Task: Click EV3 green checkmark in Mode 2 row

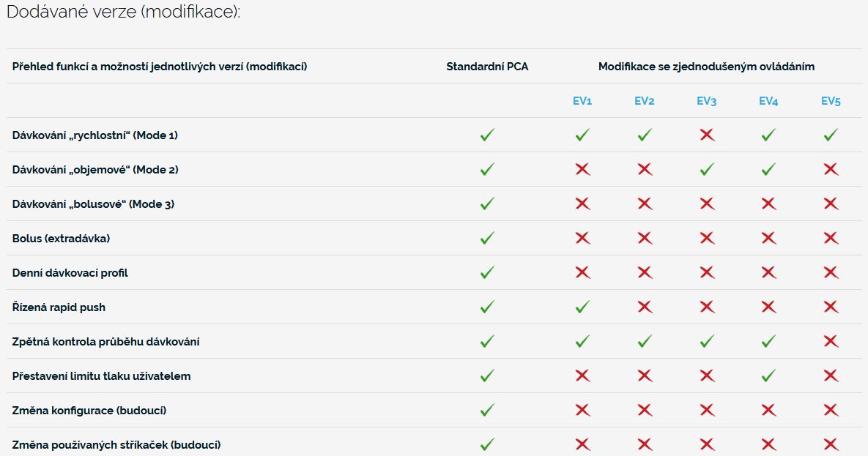Action: (x=707, y=170)
